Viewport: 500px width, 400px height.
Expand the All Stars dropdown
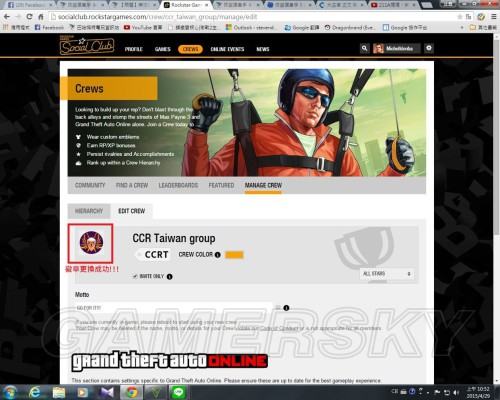(387, 274)
